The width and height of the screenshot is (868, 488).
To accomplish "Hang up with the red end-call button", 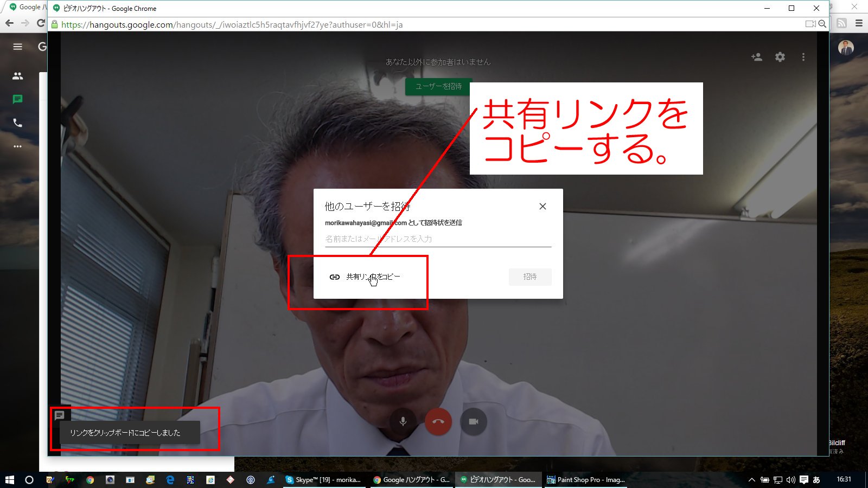I will coord(438,421).
